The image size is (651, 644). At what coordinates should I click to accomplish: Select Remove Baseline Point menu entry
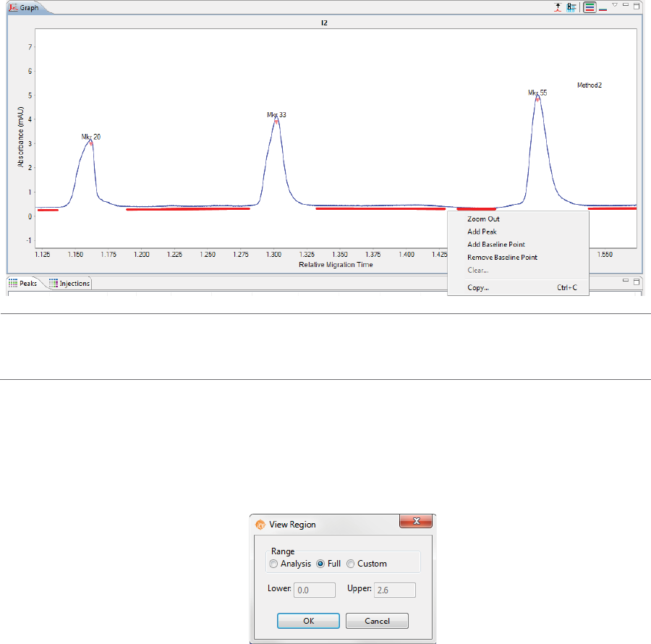(x=503, y=258)
